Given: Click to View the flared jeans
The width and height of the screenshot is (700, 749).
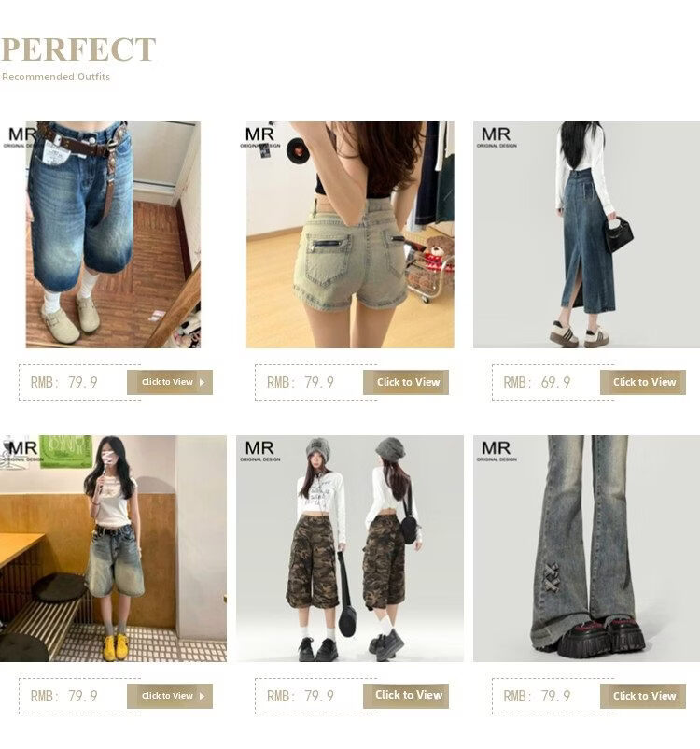Looking at the screenshot, I should 643,696.
